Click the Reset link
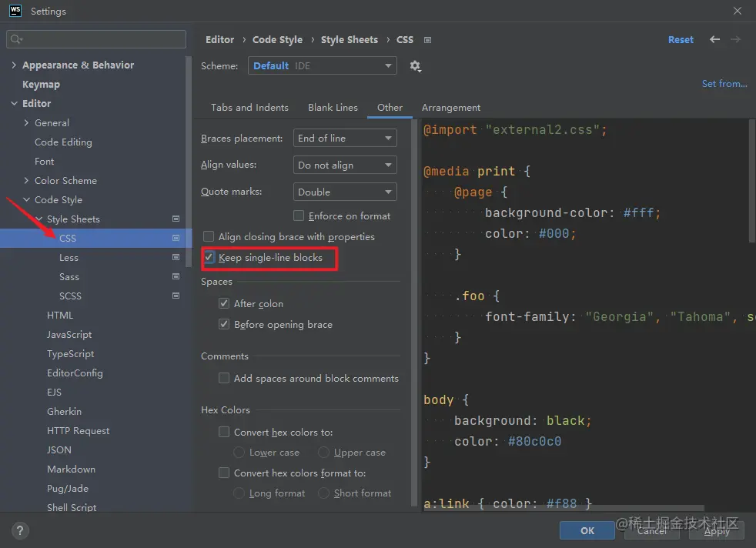The height and width of the screenshot is (548, 756). click(681, 40)
